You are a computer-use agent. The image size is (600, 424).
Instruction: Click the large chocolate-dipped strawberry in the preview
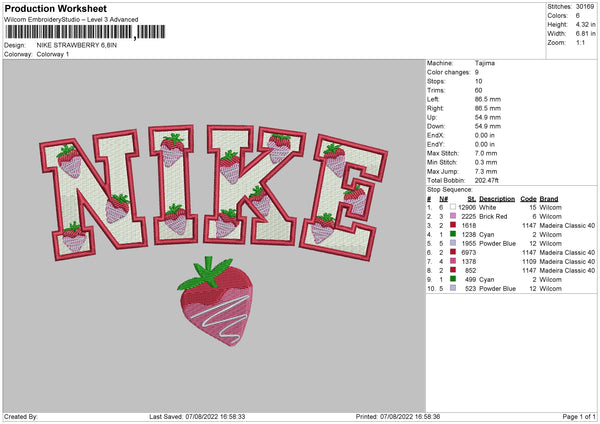(216, 301)
